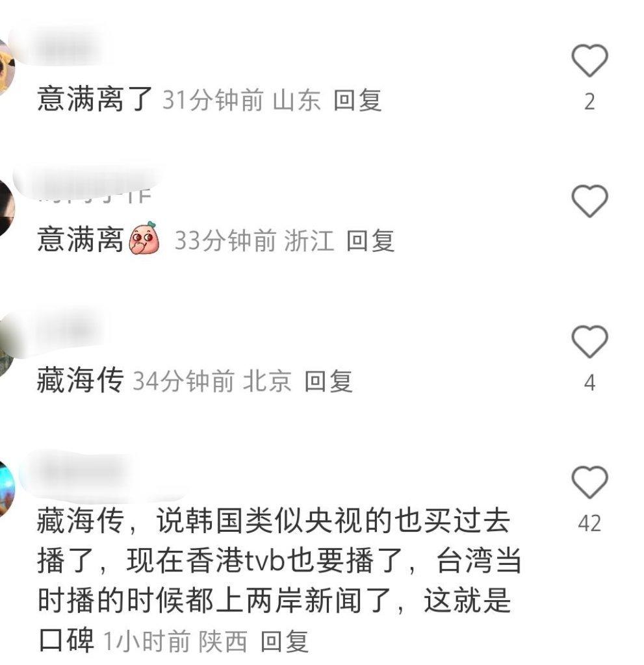Open the avatar of the 陕西 commenter
Image resolution: width=644 pixels, height=665 pixels.
click(6, 488)
